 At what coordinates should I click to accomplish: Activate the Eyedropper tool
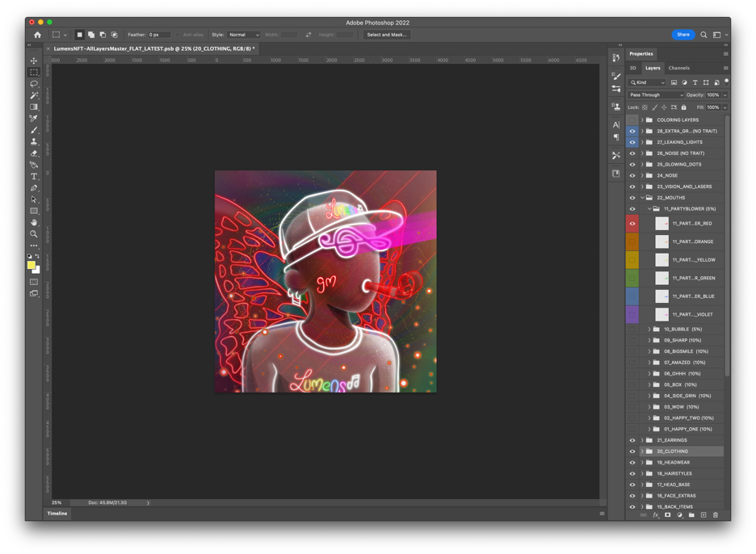pos(34,119)
